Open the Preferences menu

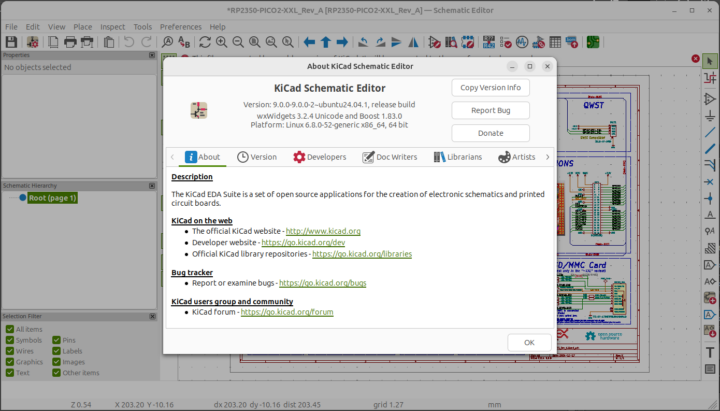coord(180,26)
